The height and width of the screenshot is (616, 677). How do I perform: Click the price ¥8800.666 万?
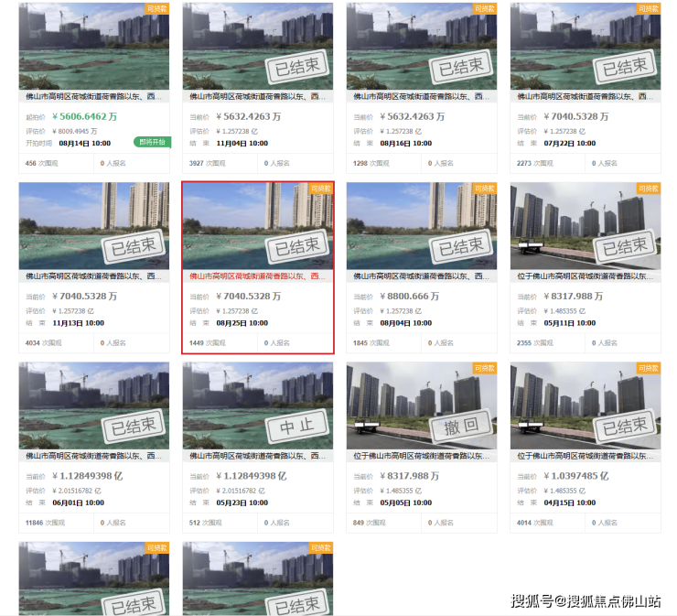click(409, 297)
